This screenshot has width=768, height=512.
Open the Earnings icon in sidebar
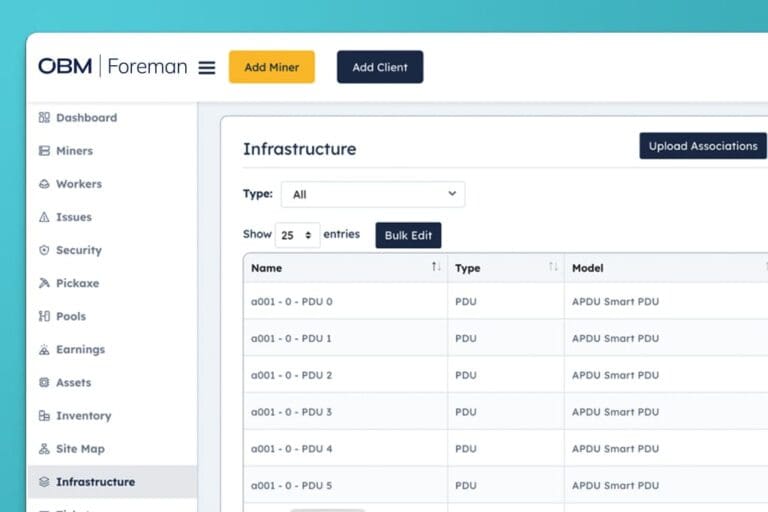point(44,350)
